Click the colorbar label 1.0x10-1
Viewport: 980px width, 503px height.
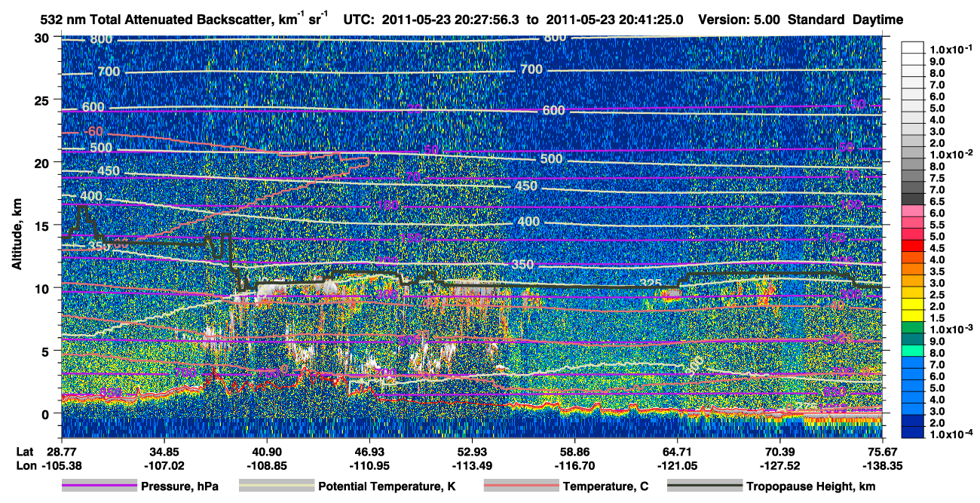click(953, 49)
